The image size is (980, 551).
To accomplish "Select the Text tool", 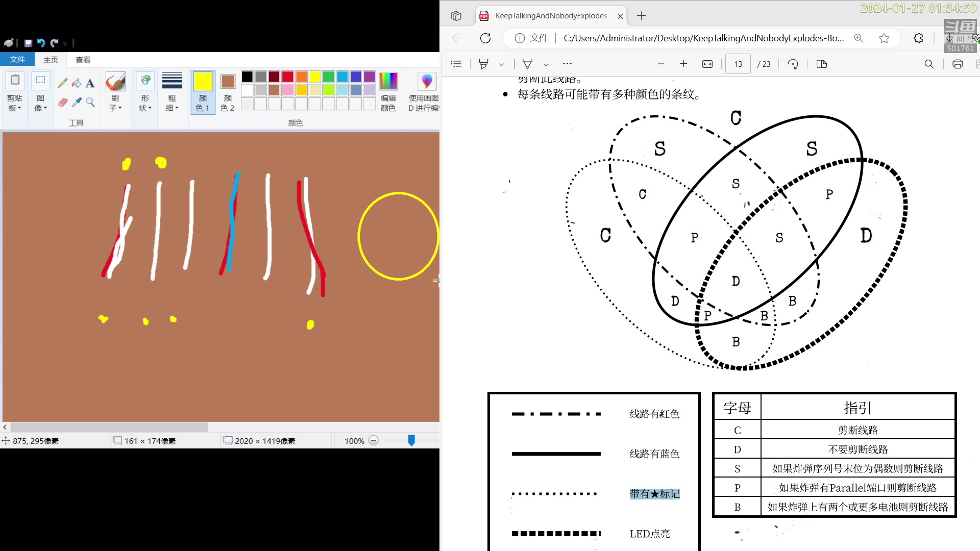I will 90,83.
